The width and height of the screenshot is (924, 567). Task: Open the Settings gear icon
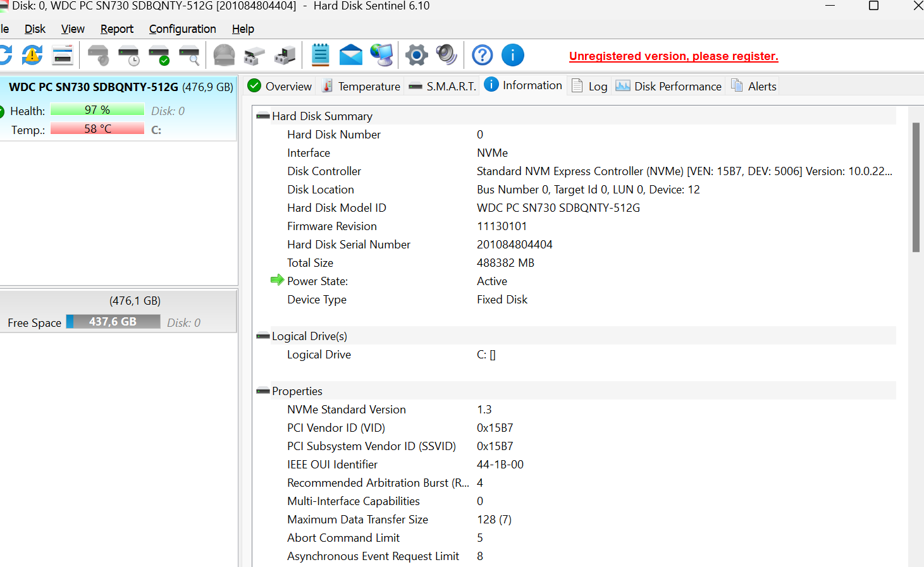pyautogui.click(x=416, y=55)
